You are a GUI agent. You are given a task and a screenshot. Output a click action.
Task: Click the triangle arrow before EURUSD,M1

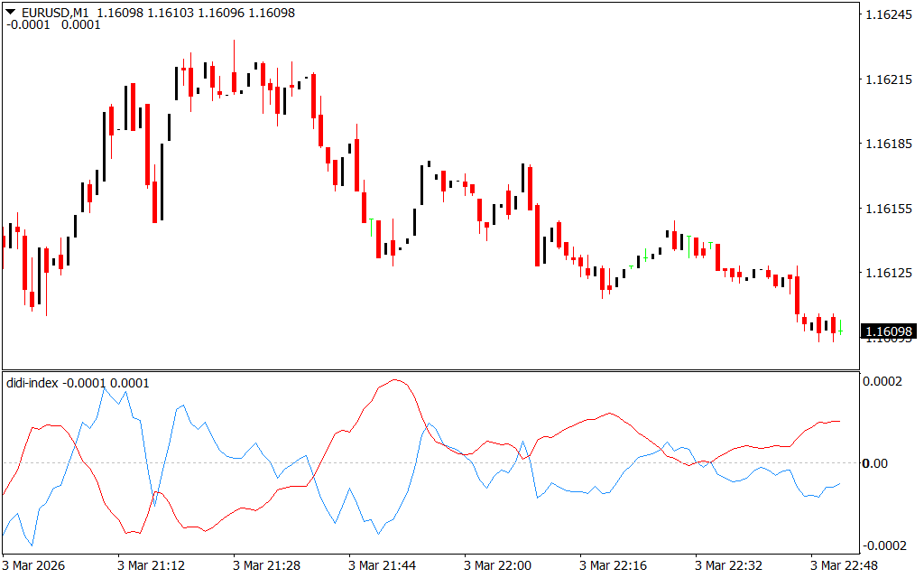coord(11,13)
